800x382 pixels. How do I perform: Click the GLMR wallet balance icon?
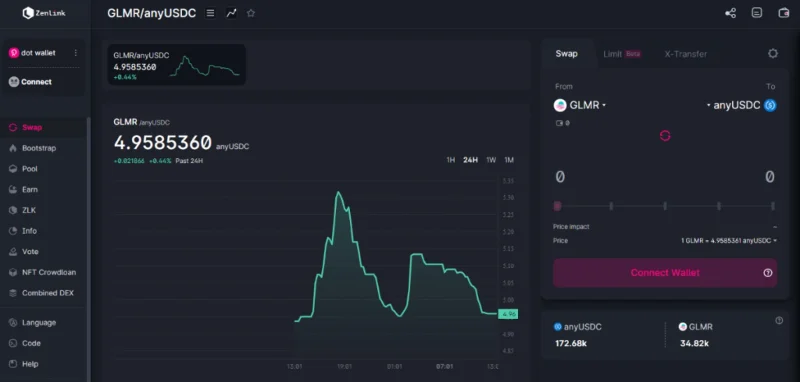pos(559,123)
